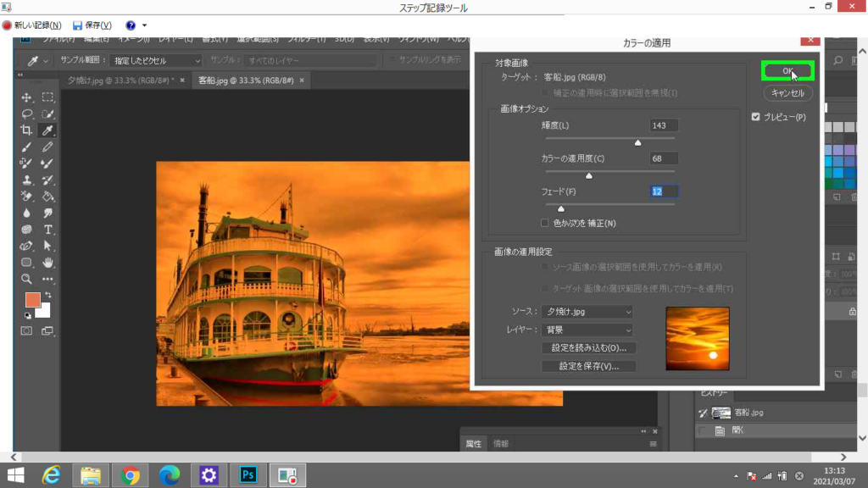The height and width of the screenshot is (488, 868).
Task: Check the ターゲット画像の選択範囲を使用 option
Action: [545, 288]
